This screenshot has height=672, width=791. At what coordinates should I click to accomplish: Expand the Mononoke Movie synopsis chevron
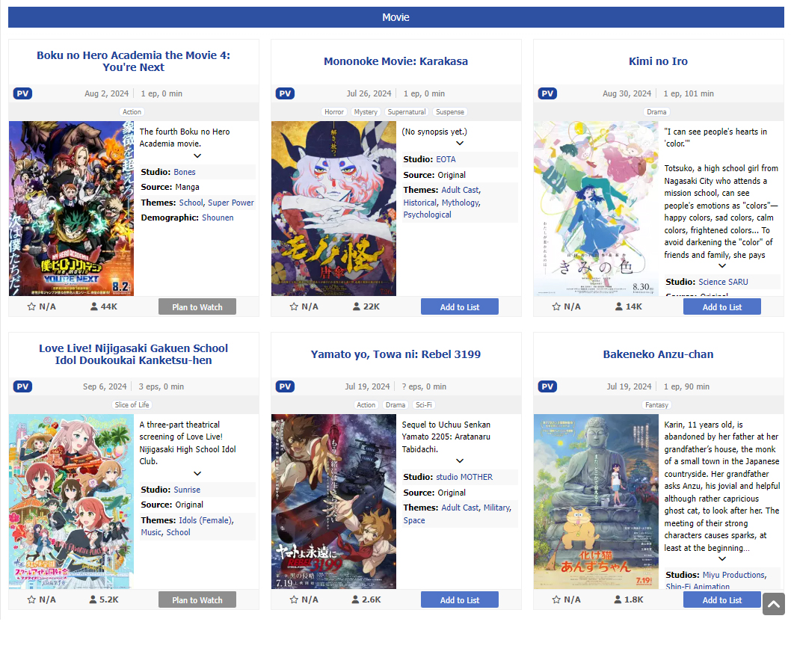pos(460,144)
